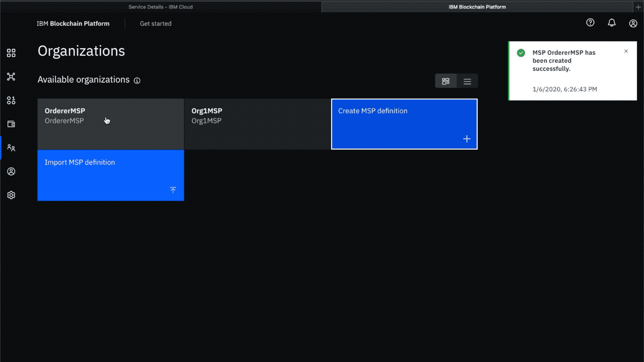This screenshot has height=362, width=644.
Task: Open the help question mark icon
Action: [590, 23]
